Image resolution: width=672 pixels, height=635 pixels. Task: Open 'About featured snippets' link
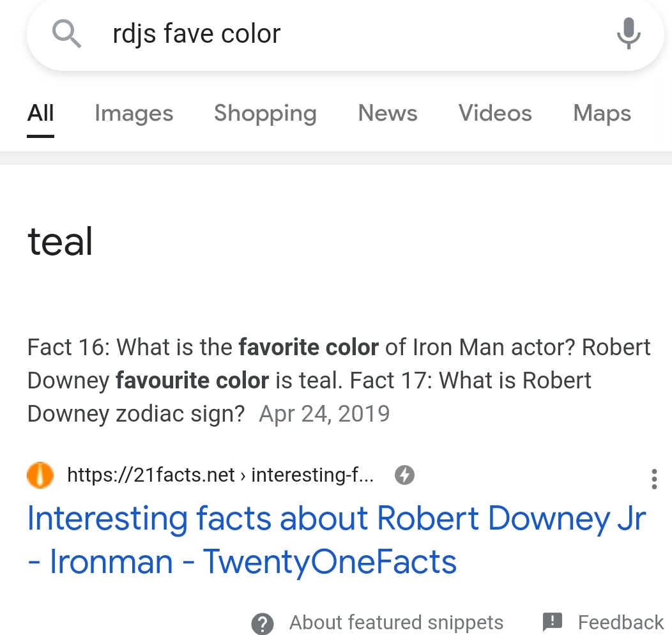click(396, 623)
